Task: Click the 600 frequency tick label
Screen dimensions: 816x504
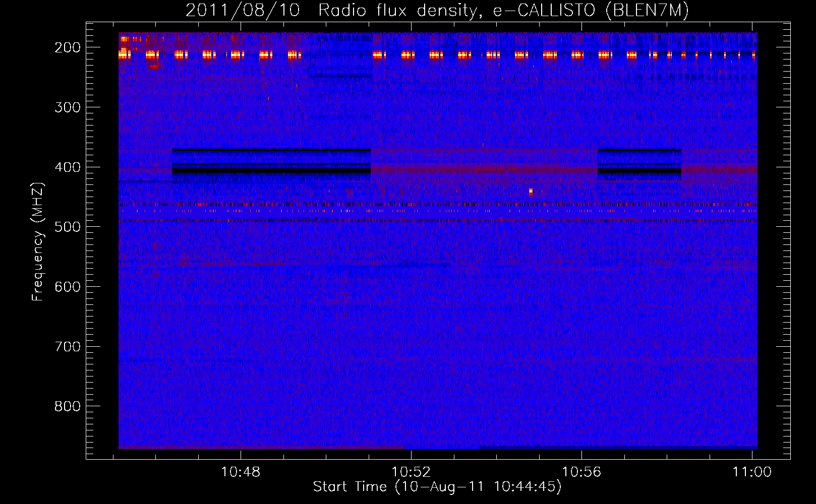Action: pos(68,287)
